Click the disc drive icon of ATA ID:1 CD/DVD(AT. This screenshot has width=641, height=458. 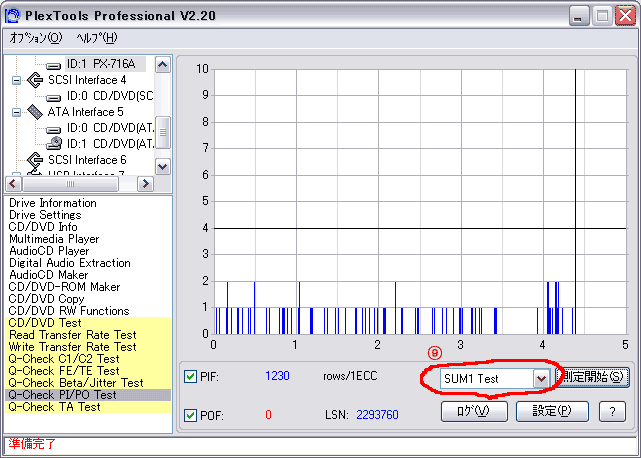pos(54,144)
